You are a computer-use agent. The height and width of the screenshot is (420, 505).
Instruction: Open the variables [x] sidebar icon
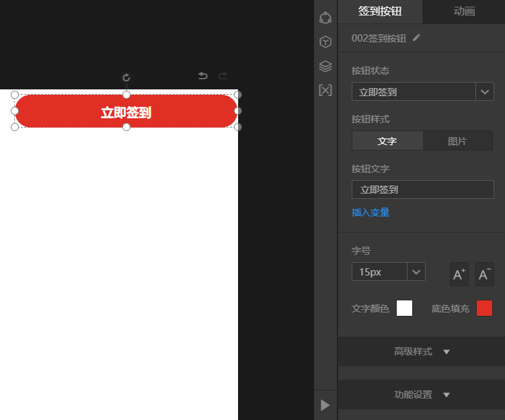325,90
